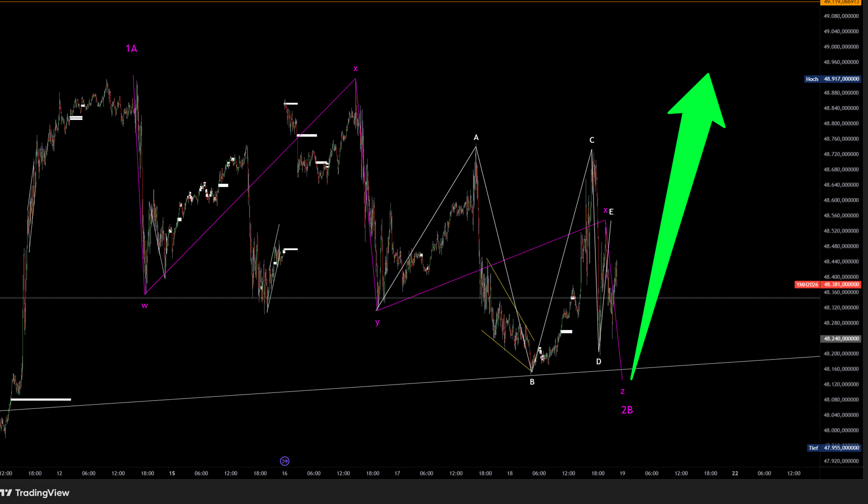Click the 49.000,000000 price scale value
Viewport: 868px width, 504px height.
click(841, 47)
